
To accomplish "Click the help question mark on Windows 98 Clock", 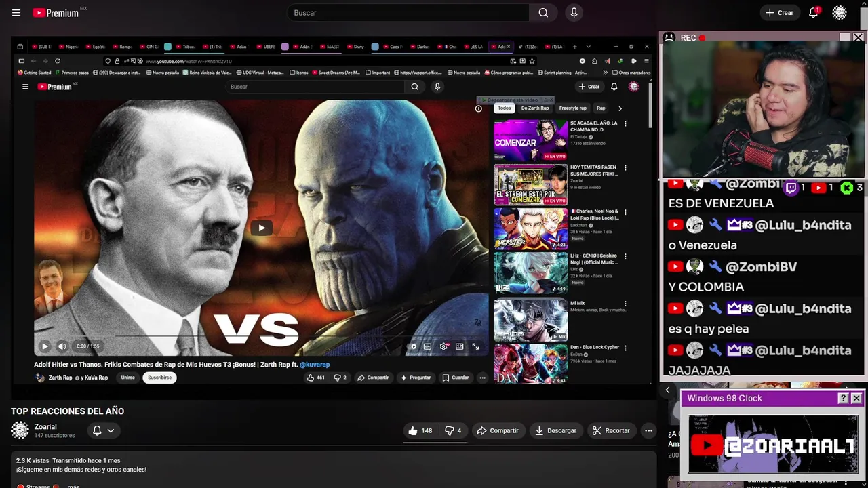I will 843,399.
